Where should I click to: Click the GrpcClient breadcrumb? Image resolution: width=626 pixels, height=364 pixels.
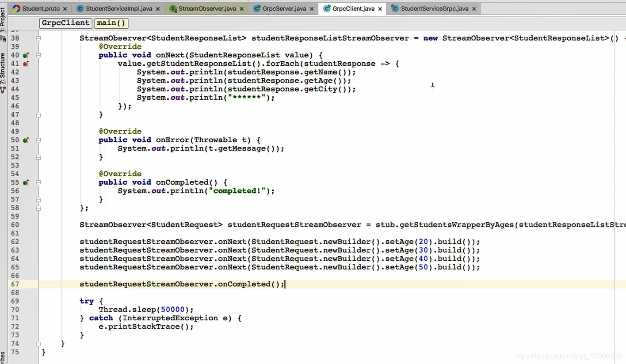tap(66, 23)
